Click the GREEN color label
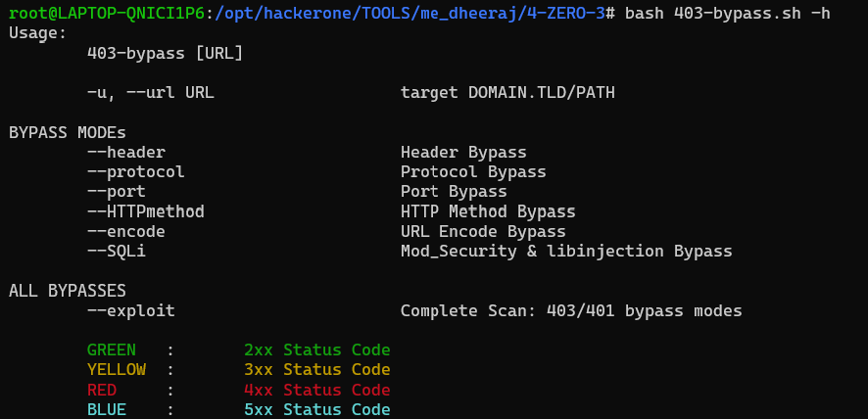The height and width of the screenshot is (419, 868). pyautogui.click(x=112, y=350)
